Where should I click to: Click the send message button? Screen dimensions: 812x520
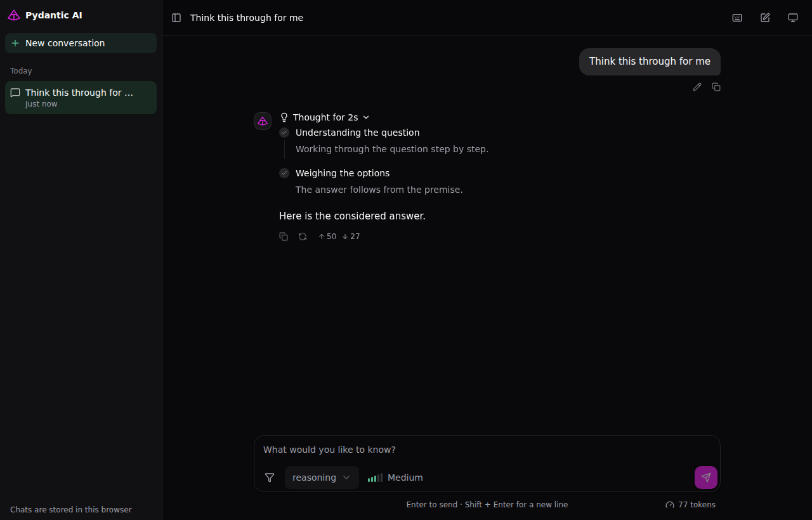pos(706,478)
